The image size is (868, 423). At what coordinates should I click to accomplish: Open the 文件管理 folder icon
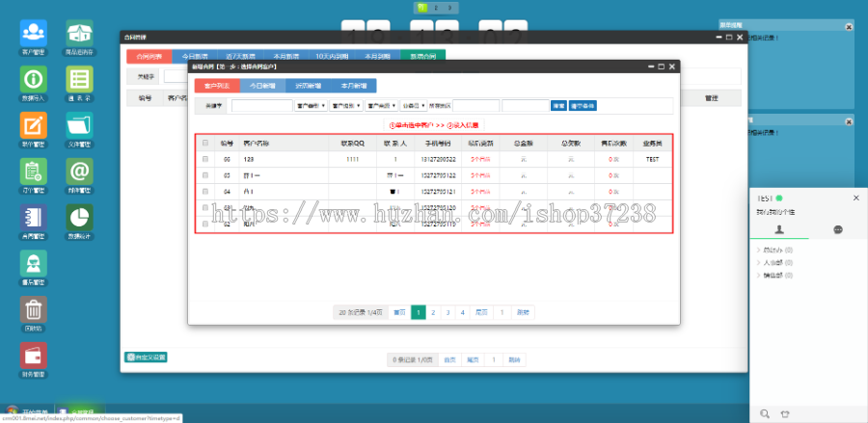click(x=79, y=125)
